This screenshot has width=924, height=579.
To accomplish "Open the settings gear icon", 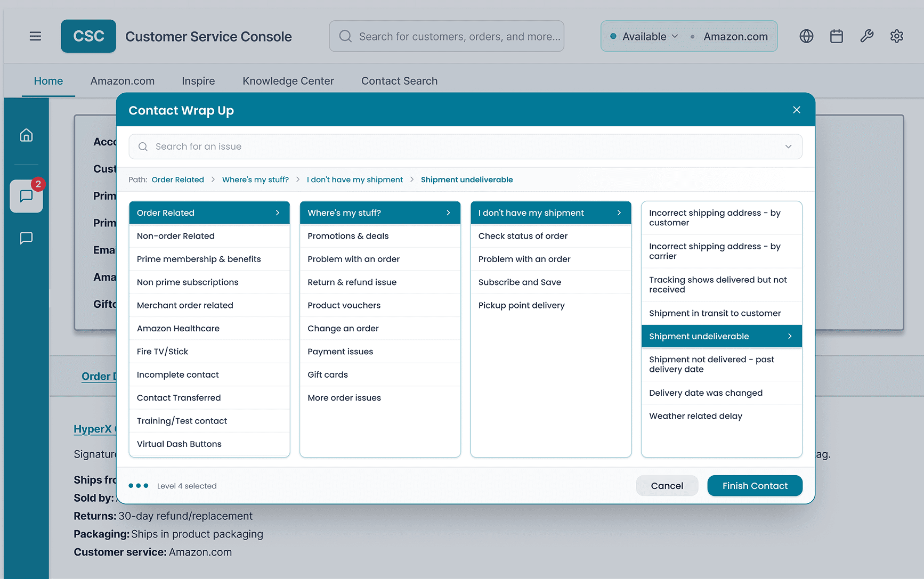I will click(x=897, y=36).
